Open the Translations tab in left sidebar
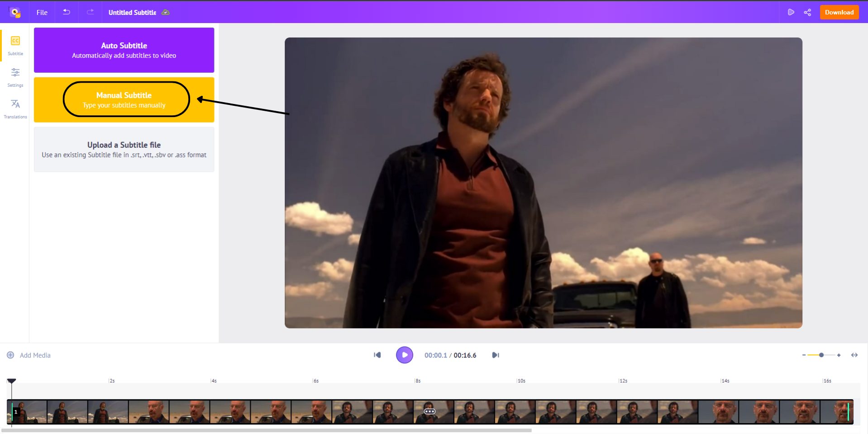Viewport: 868px width, 434px height. [15, 109]
